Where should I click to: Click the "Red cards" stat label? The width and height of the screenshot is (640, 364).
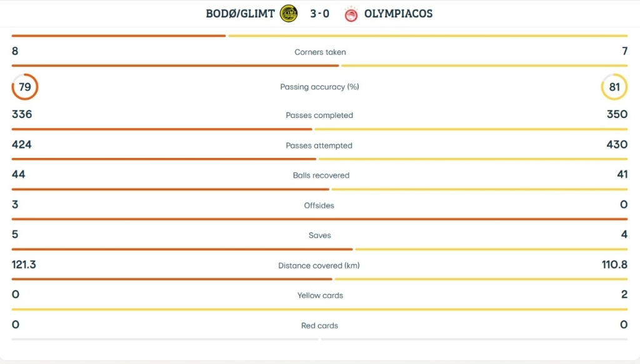[x=319, y=326]
